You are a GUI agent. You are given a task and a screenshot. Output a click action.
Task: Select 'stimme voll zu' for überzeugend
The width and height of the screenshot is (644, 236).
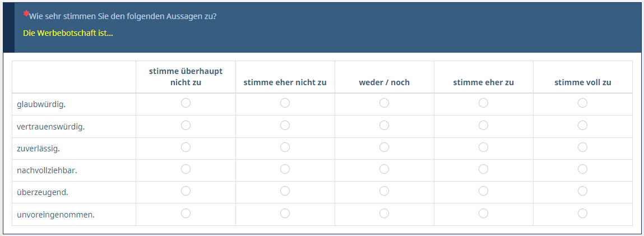(x=582, y=191)
